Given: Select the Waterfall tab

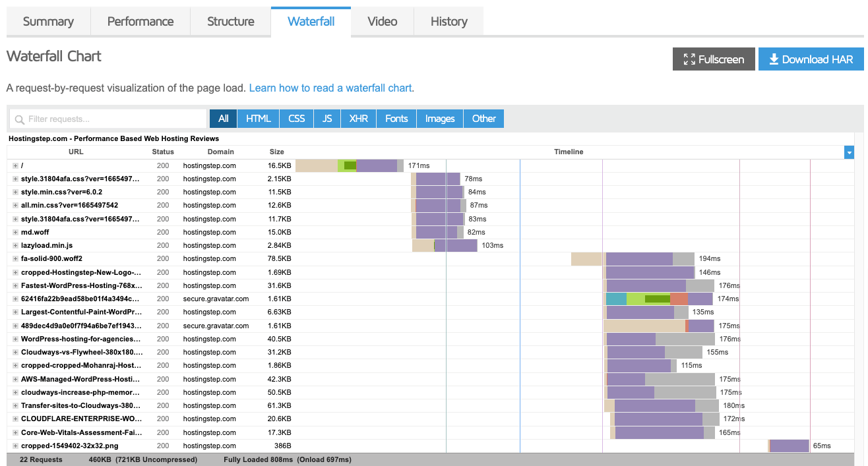Looking at the screenshot, I should (x=311, y=21).
